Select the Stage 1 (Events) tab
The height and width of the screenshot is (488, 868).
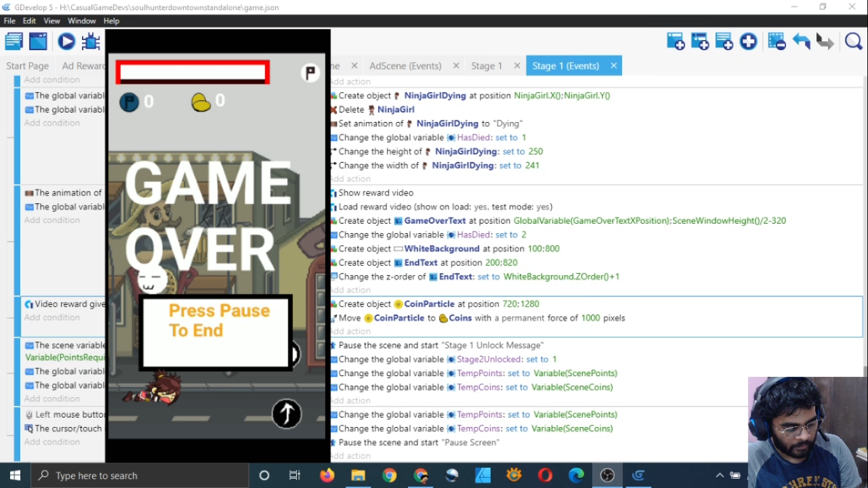[566, 65]
